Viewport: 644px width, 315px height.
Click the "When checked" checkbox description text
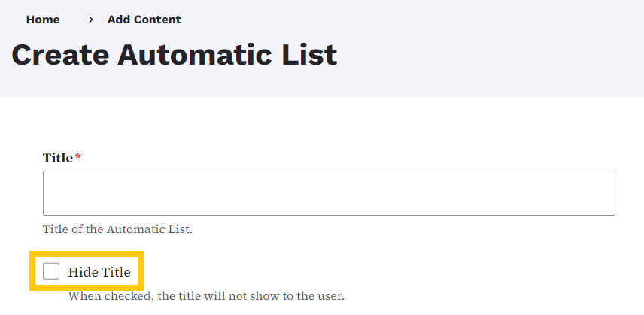206,296
